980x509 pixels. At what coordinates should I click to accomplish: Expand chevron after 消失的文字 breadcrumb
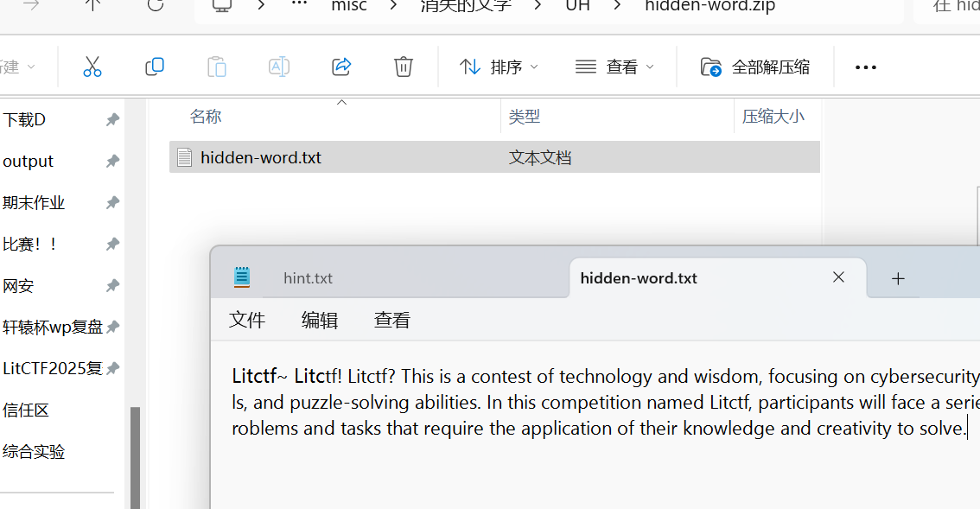(538, 6)
